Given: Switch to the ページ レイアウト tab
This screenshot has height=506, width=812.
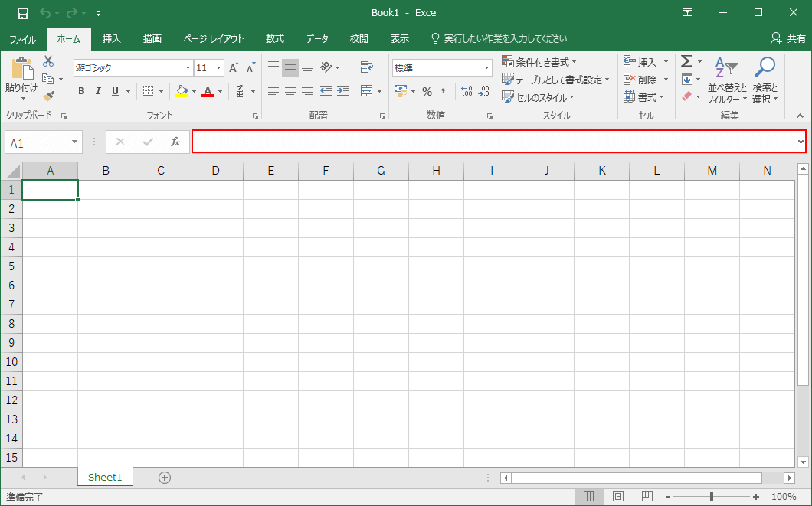Looking at the screenshot, I should click(x=214, y=39).
